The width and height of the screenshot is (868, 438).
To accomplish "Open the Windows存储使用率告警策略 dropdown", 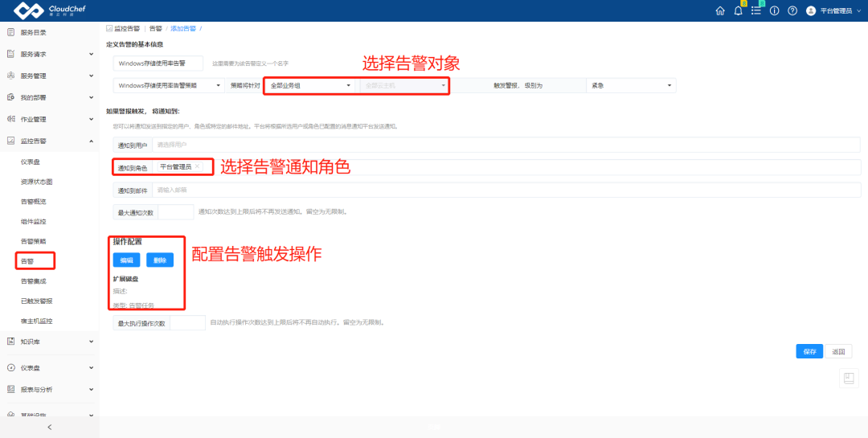I will 168,86.
